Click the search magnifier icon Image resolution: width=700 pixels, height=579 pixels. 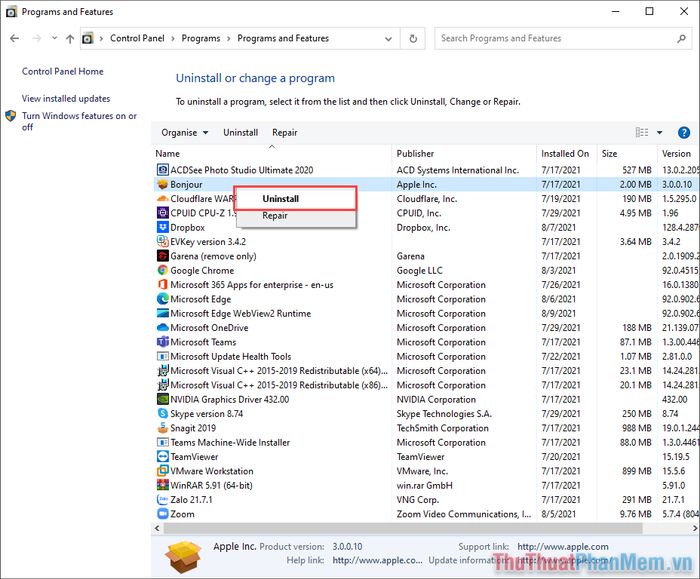tap(681, 38)
